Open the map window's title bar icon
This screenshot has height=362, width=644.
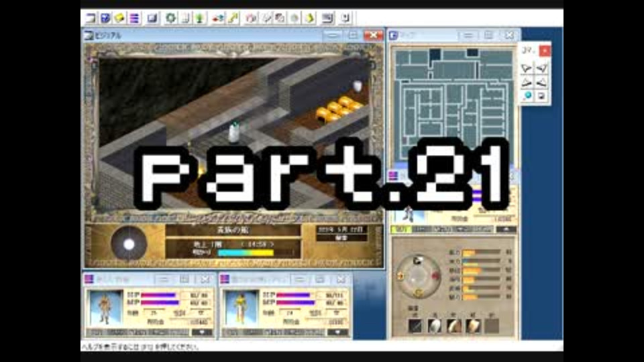click(394, 36)
